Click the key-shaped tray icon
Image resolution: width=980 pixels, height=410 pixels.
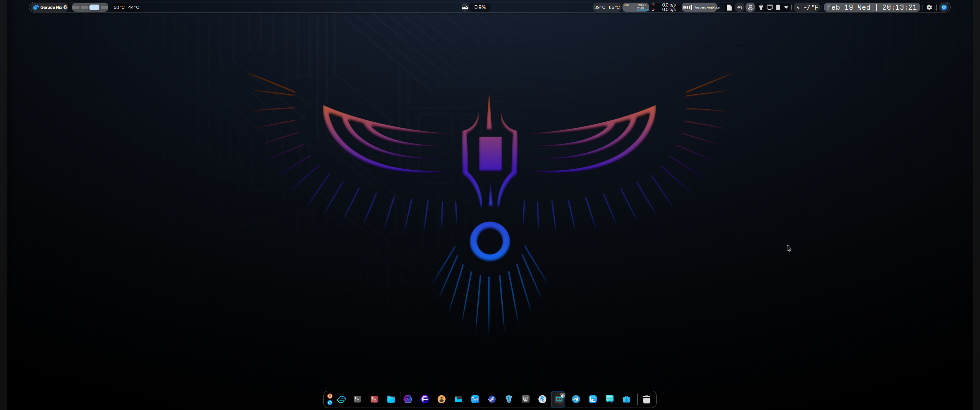point(761,7)
